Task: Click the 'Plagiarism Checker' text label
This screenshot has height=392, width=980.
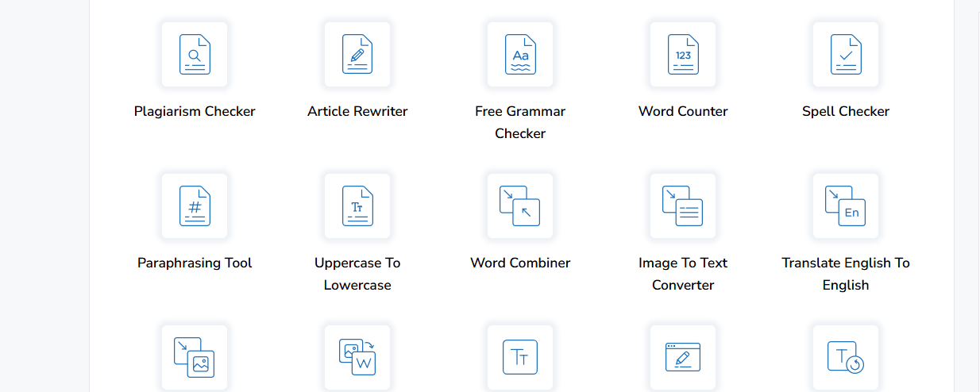Action: point(195,112)
